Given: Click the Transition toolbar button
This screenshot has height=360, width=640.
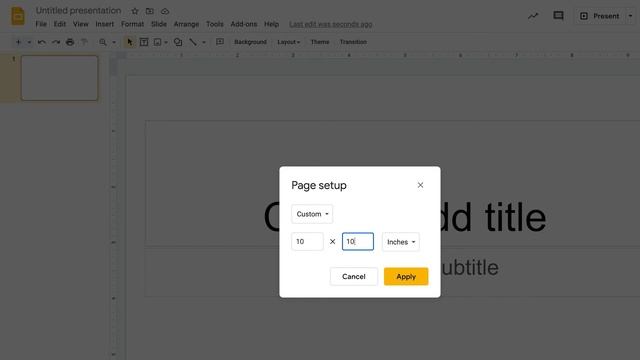Looking at the screenshot, I should point(353,42).
